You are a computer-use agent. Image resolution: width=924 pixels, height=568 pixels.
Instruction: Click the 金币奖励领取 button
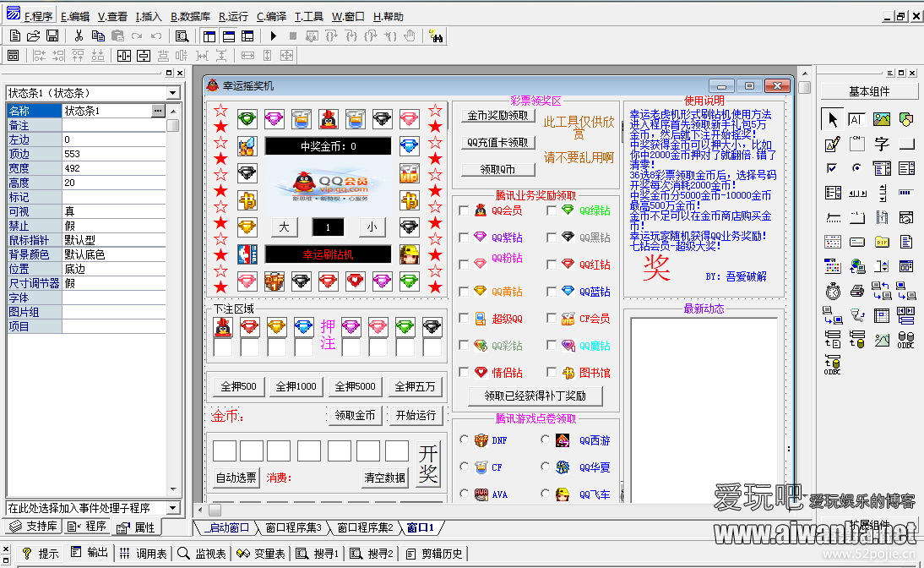pos(498,116)
